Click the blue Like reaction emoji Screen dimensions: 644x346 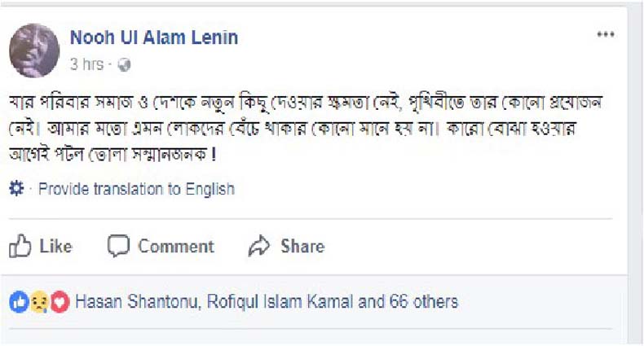click(19, 302)
